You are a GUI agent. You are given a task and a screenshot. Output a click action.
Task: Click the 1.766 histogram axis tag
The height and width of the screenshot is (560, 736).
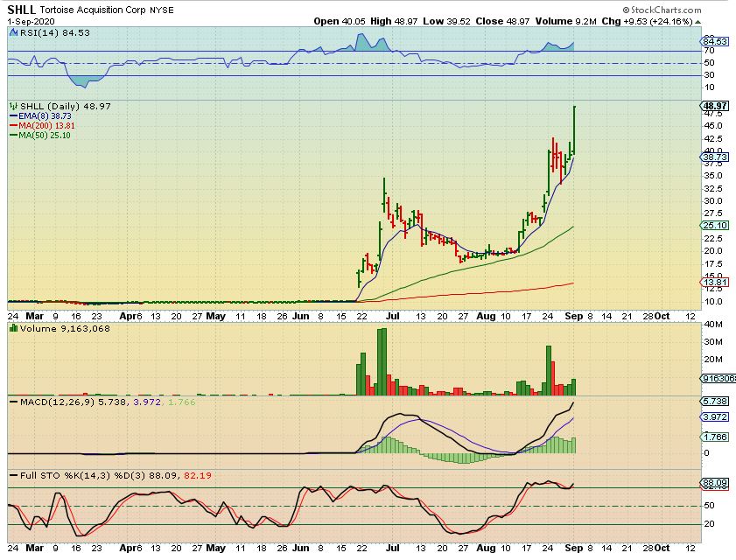pyautogui.click(x=715, y=437)
